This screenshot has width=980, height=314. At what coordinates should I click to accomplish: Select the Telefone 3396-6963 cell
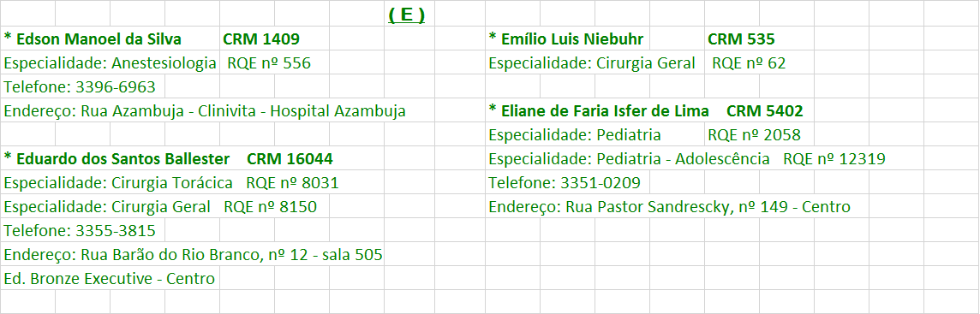tap(80, 86)
